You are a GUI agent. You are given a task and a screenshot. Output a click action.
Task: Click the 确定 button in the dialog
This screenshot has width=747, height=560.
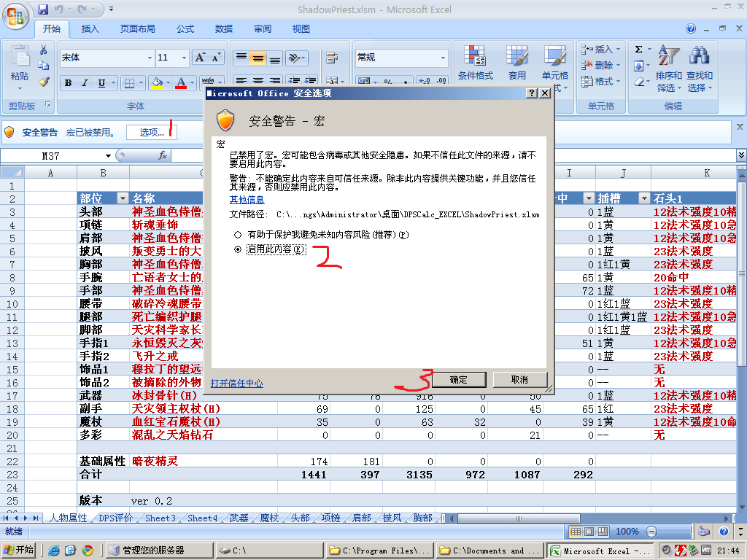459,379
